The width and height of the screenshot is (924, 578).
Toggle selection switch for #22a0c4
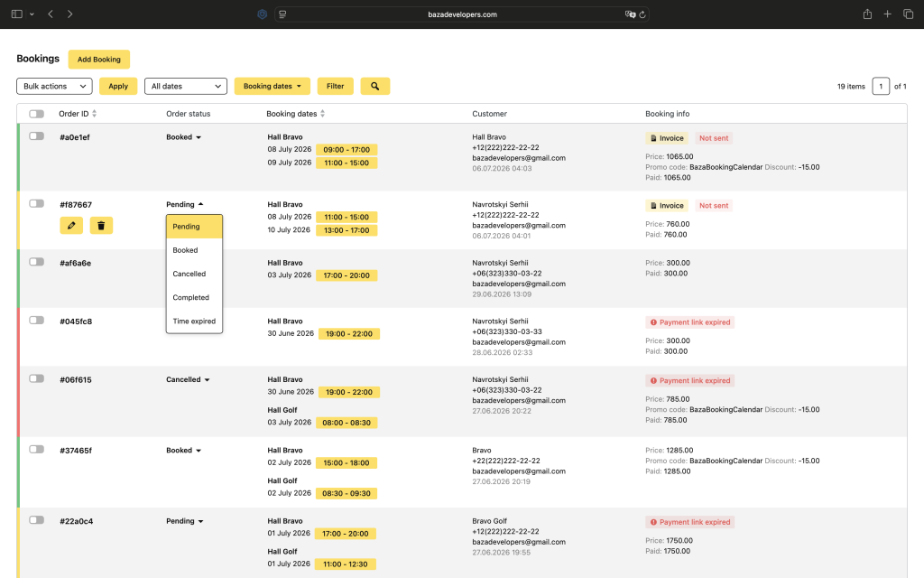(x=36, y=520)
